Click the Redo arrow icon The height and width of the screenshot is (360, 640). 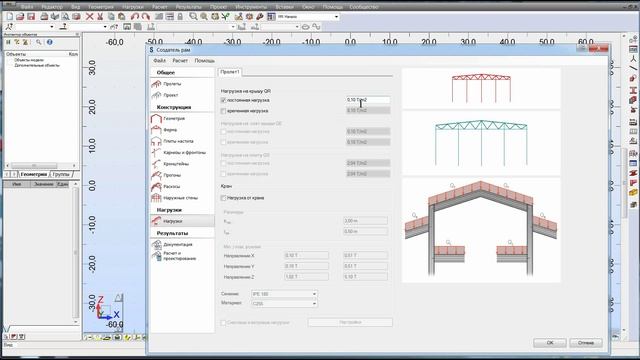(145, 17)
